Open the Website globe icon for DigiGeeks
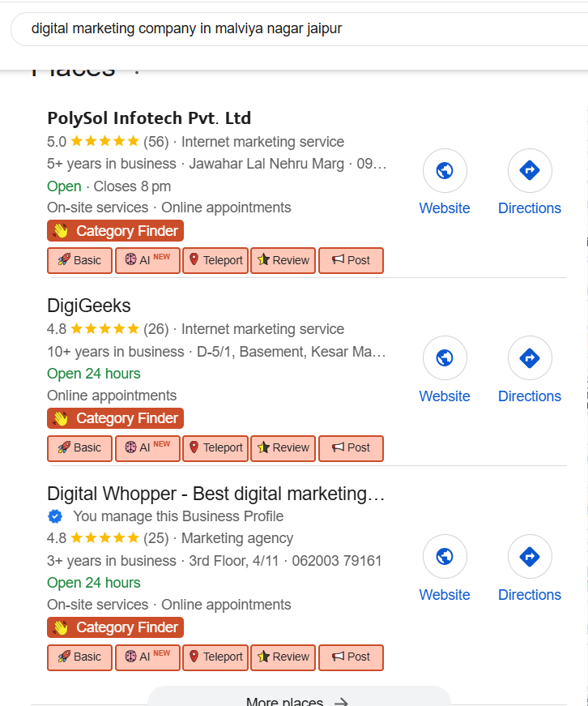Image resolution: width=588 pixels, height=706 pixels. coord(445,358)
